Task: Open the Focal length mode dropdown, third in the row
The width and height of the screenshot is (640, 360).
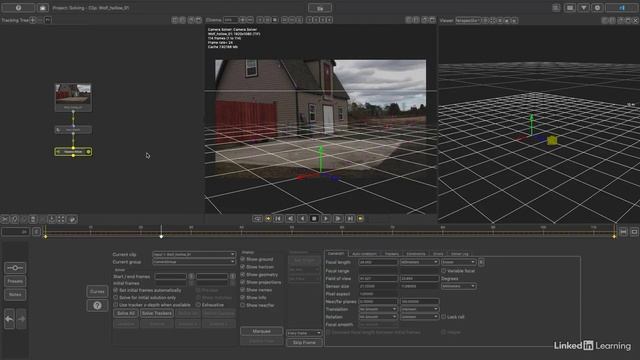Action: [458, 262]
